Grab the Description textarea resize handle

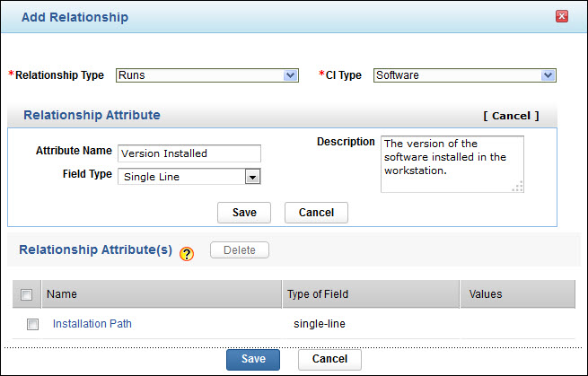(x=518, y=187)
